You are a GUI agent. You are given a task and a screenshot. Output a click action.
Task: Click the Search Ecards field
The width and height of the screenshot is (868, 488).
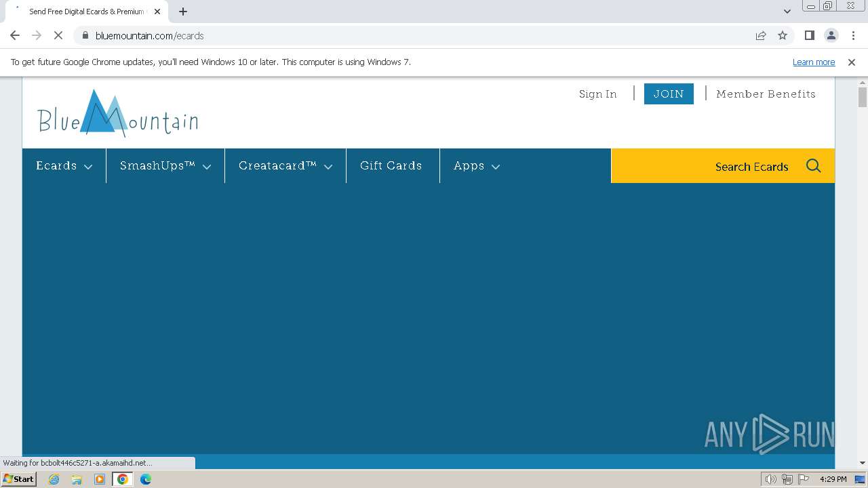723,166
